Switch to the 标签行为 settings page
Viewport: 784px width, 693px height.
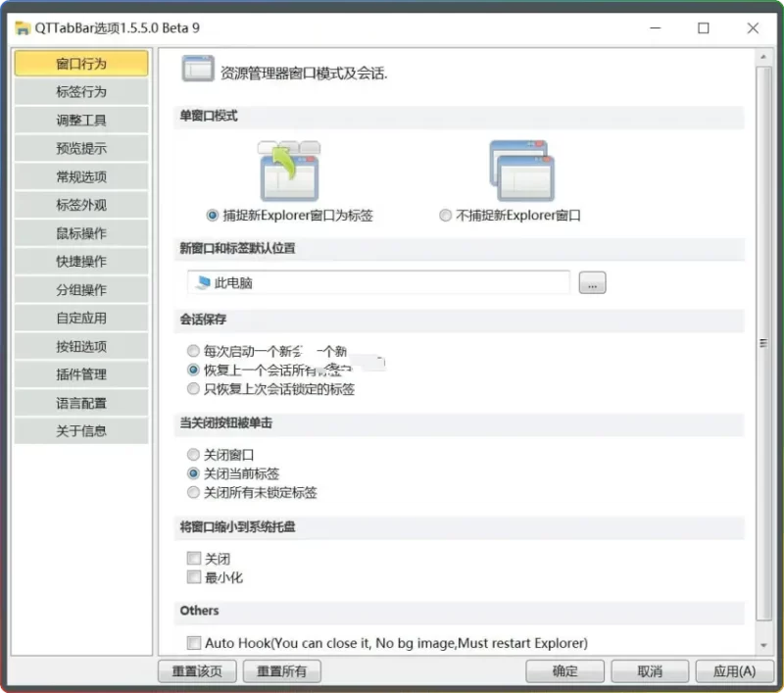81,91
